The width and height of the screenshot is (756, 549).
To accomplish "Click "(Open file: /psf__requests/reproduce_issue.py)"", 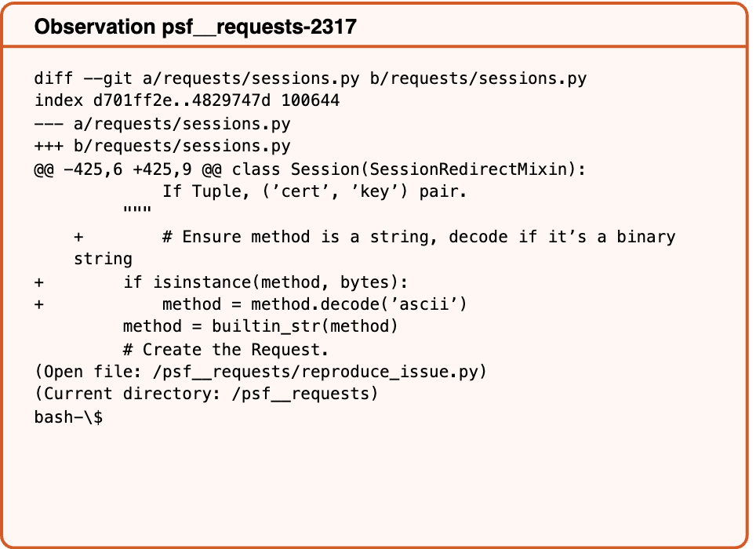I will [260, 372].
